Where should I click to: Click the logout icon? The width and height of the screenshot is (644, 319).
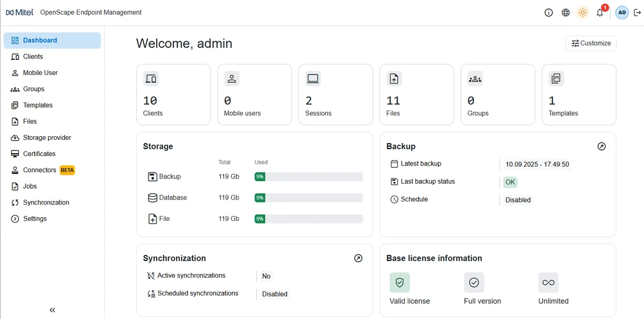(x=636, y=12)
